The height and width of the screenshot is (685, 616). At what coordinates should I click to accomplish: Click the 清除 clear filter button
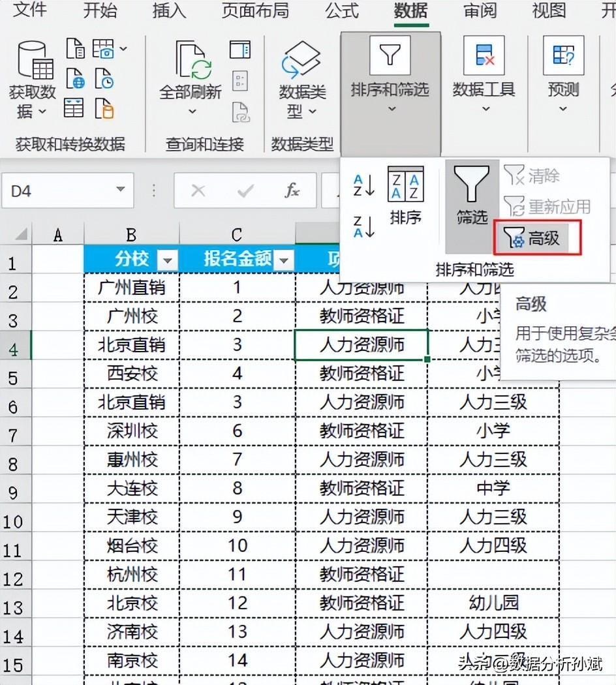point(532,175)
